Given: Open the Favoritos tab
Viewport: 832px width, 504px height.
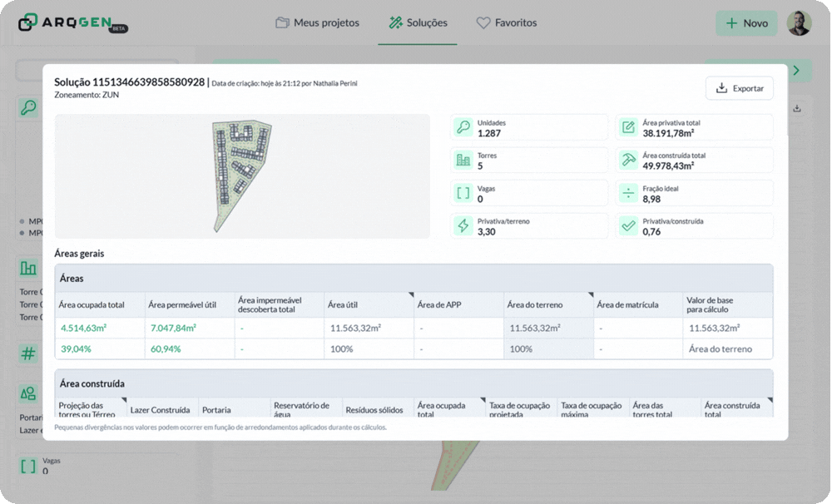Looking at the screenshot, I should (x=506, y=23).
